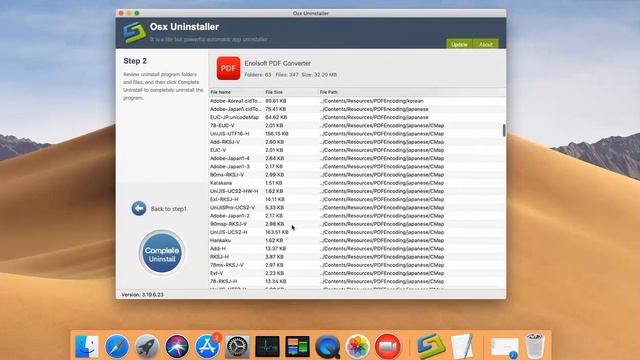Select the 78-EUC-V file row
640x360 pixels.
click(x=357, y=125)
